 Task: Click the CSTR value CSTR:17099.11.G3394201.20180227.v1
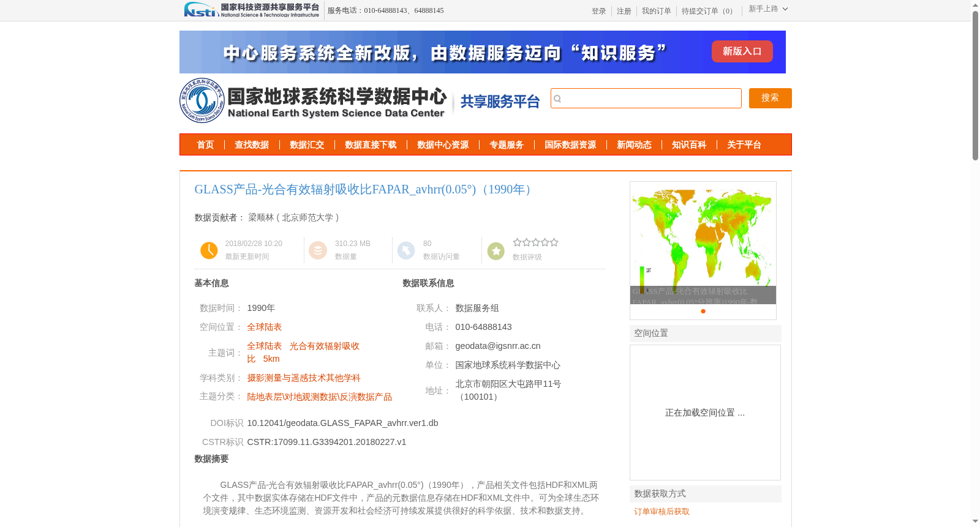pyautogui.click(x=326, y=442)
